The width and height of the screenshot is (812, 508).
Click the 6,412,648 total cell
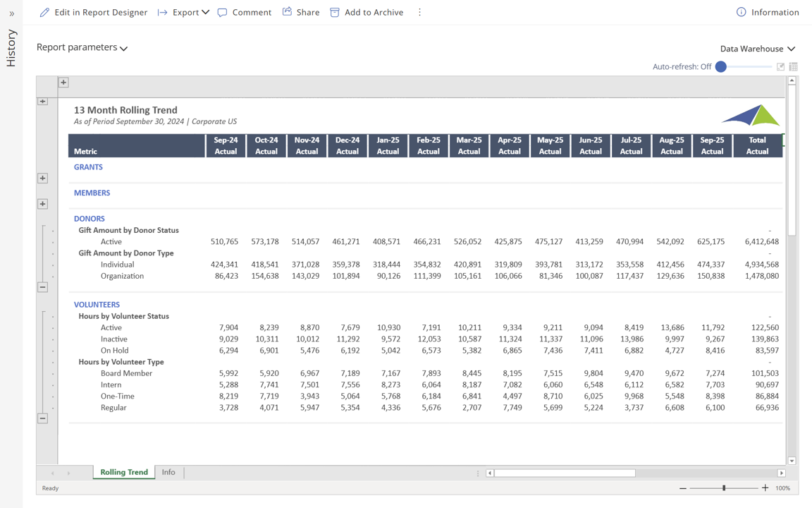[762, 241]
